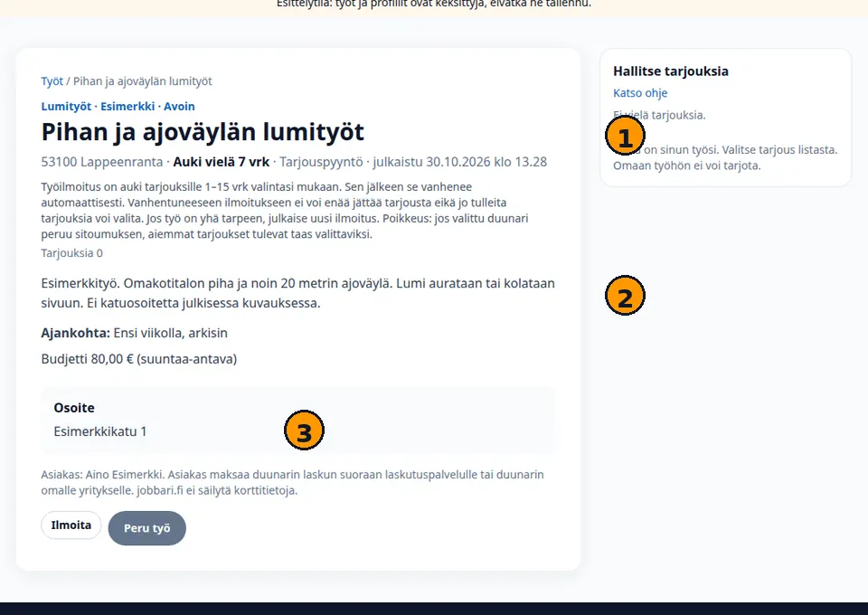This screenshot has height=615, width=868.
Task: Click the Ilmoita button
Action: pos(71,525)
